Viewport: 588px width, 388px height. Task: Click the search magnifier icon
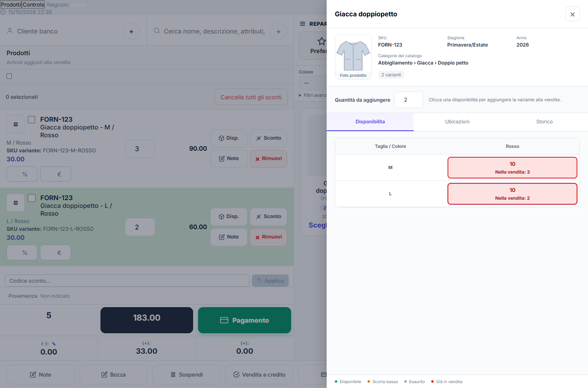pyautogui.click(x=157, y=31)
